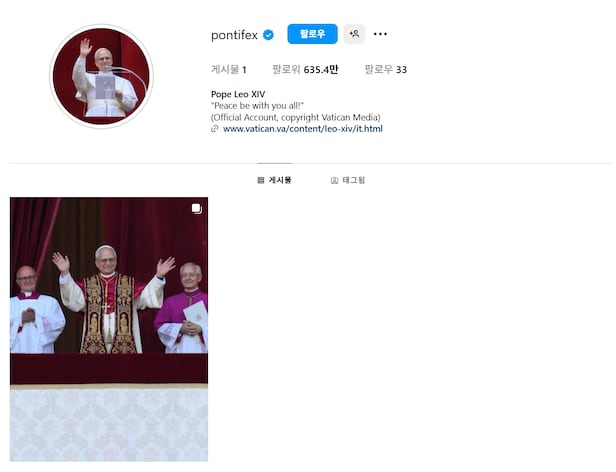Image resolution: width=616 pixels, height=472 pixels.
Task: Open the three-dot options menu
Action: pyautogui.click(x=380, y=34)
